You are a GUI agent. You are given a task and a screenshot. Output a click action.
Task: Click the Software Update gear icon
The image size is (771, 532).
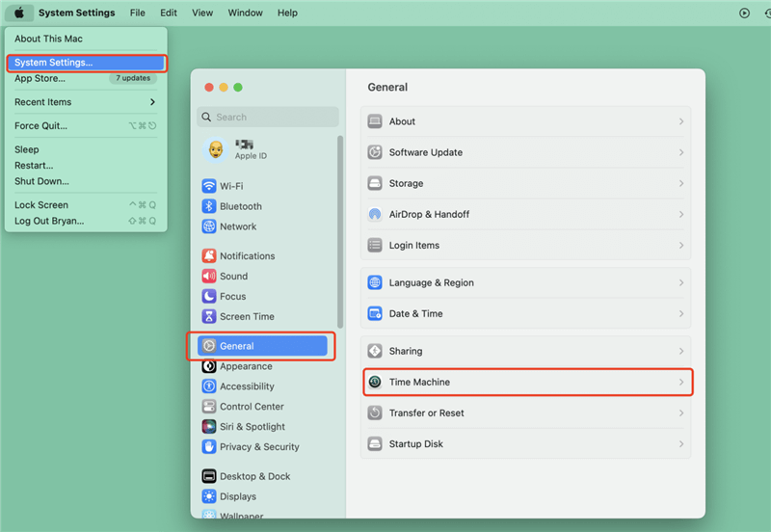click(375, 152)
